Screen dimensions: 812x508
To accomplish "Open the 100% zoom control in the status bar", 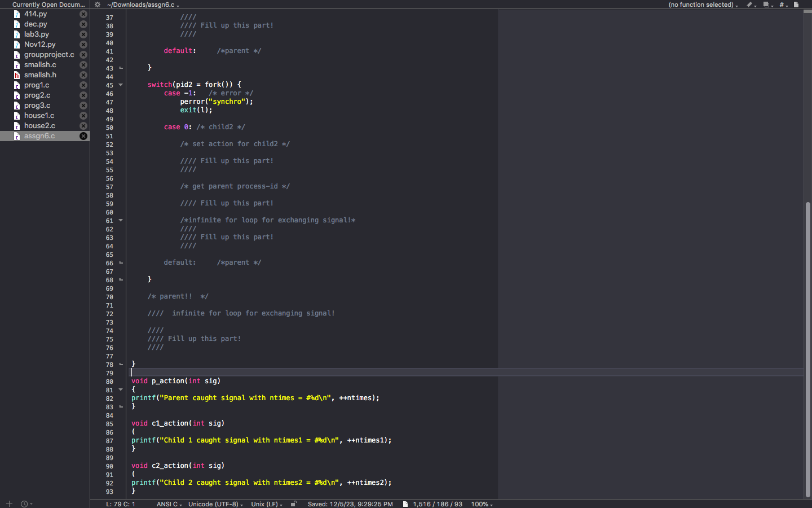I will tap(481, 503).
